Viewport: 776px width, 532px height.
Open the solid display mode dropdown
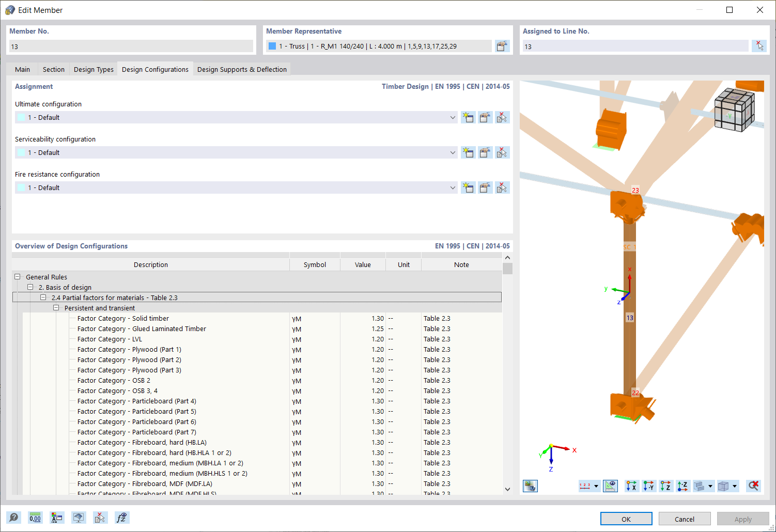(710, 486)
